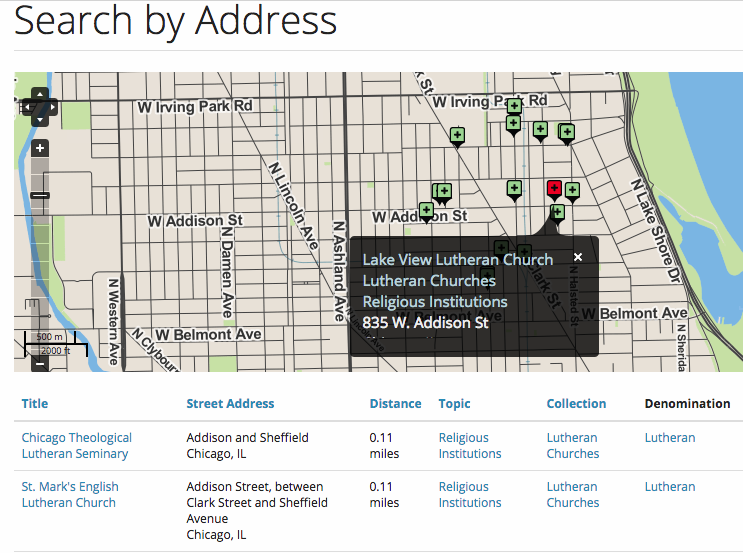
Task: Open Lutheran Churches in the St. Mark's row
Action: (x=573, y=494)
